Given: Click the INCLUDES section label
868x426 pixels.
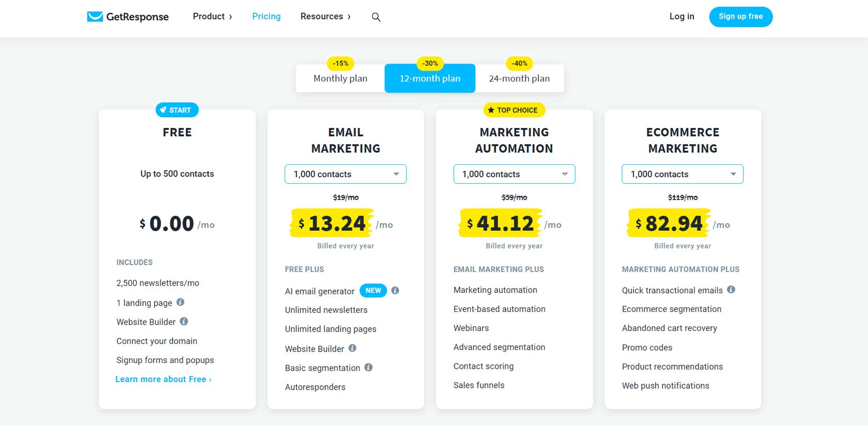Looking at the screenshot, I should 134,262.
